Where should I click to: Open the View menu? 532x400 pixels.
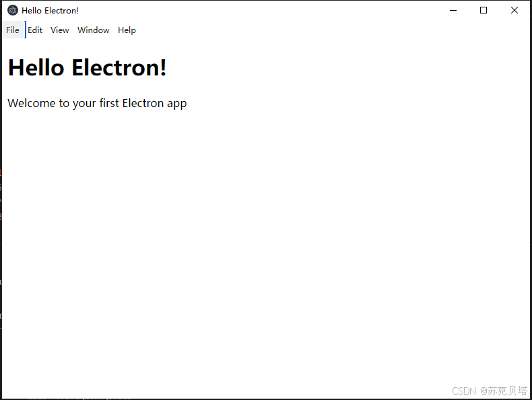(x=60, y=30)
